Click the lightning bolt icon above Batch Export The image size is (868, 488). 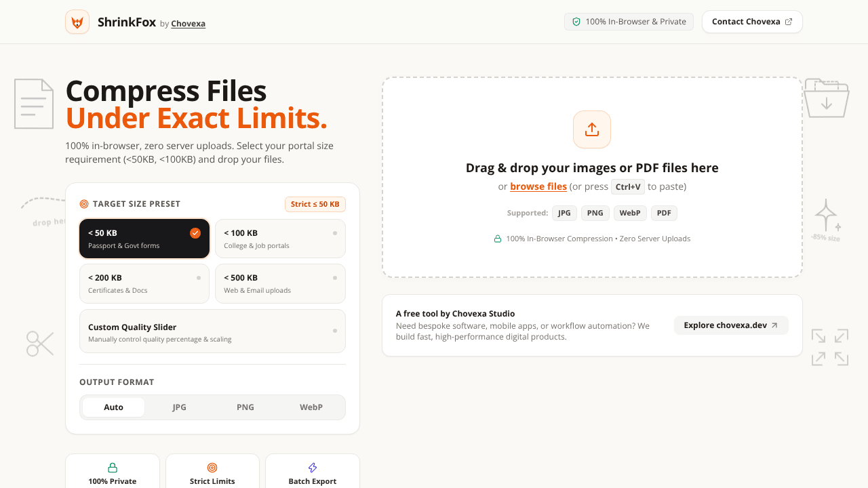pyautogui.click(x=313, y=468)
